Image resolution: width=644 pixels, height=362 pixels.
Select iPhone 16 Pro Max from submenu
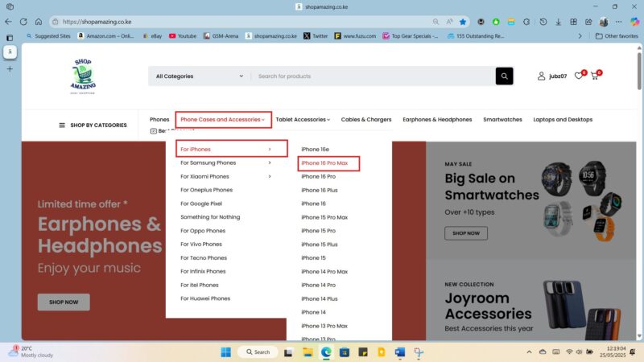pos(324,163)
